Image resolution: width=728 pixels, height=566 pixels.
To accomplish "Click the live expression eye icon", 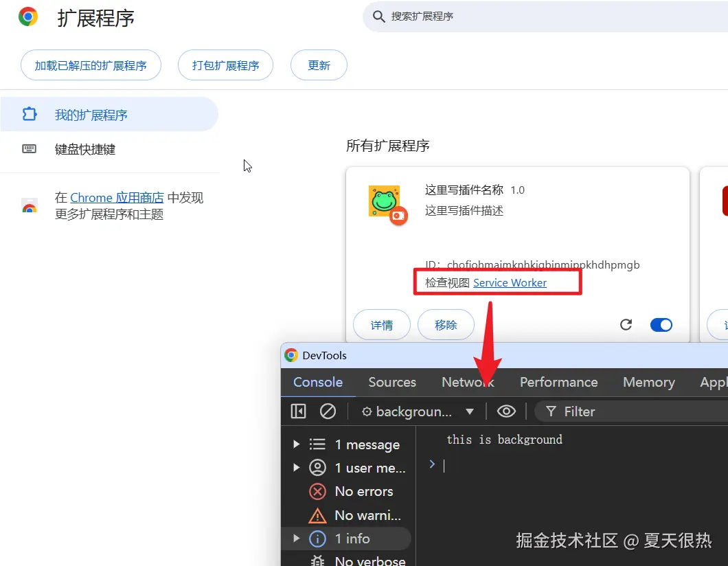I will 506,411.
